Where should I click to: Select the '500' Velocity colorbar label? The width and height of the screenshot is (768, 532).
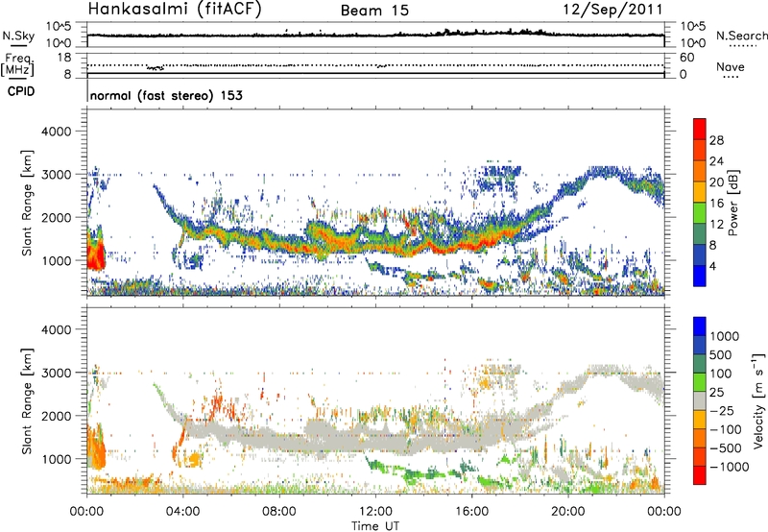(x=720, y=355)
